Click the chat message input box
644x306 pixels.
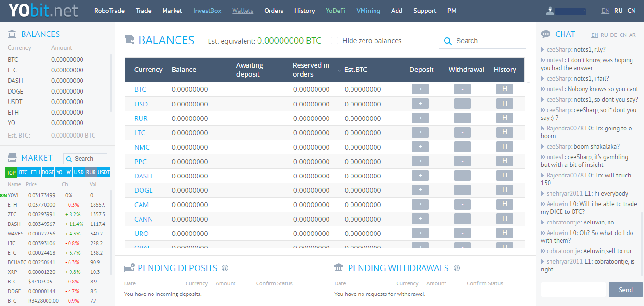click(573, 290)
